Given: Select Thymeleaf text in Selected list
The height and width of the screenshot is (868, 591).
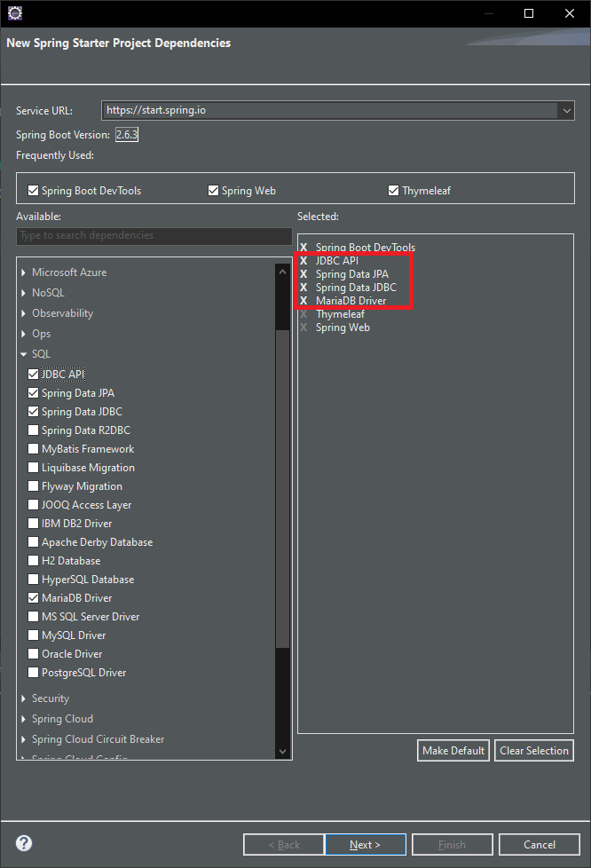Looking at the screenshot, I should tap(340, 314).
